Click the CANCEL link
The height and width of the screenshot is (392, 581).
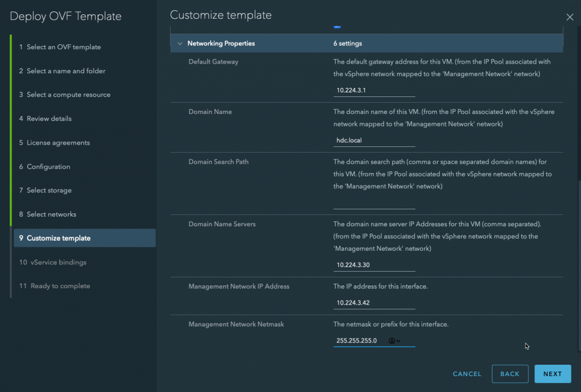(467, 374)
